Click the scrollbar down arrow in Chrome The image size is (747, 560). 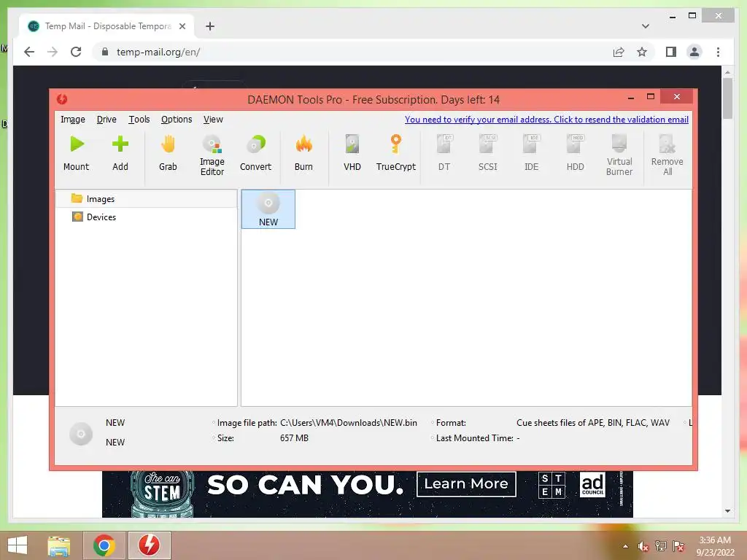click(x=727, y=511)
